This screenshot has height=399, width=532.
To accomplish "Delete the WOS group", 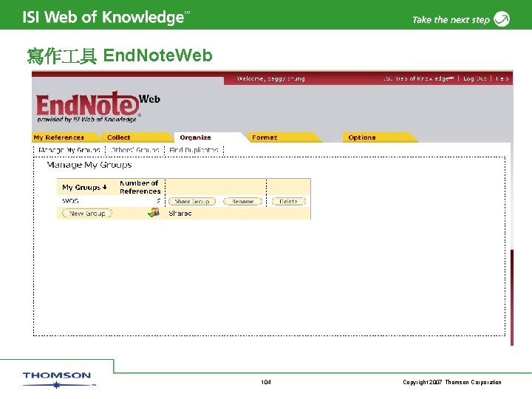I will click(289, 202).
